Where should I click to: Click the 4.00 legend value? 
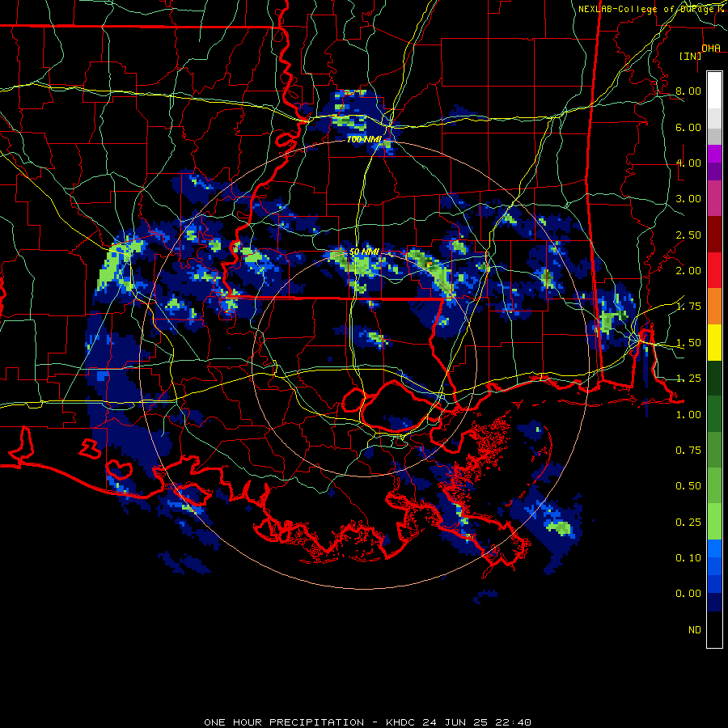click(x=688, y=163)
